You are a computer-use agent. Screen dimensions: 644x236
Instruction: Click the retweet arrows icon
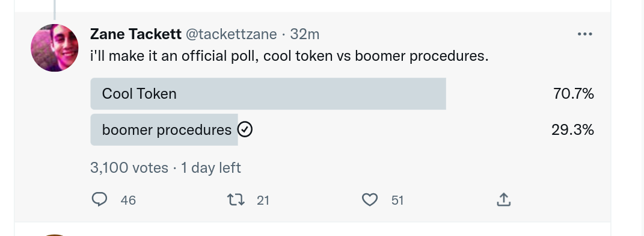[236, 200]
